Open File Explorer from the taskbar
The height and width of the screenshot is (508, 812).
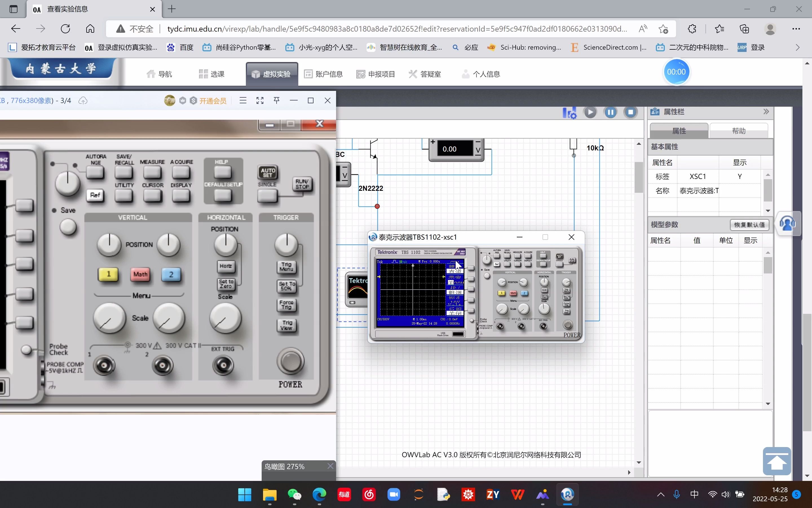[x=270, y=494]
